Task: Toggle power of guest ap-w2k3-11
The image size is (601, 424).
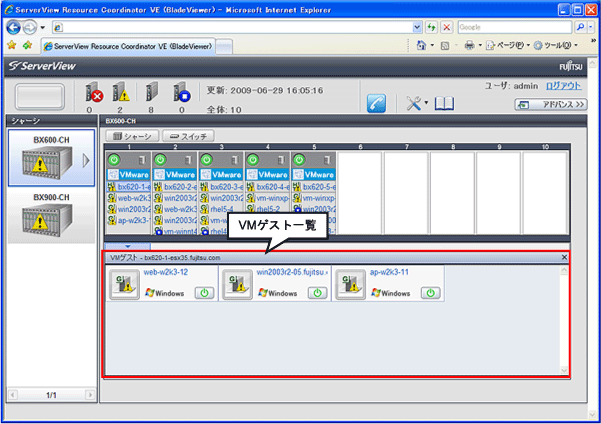Action: point(430,293)
